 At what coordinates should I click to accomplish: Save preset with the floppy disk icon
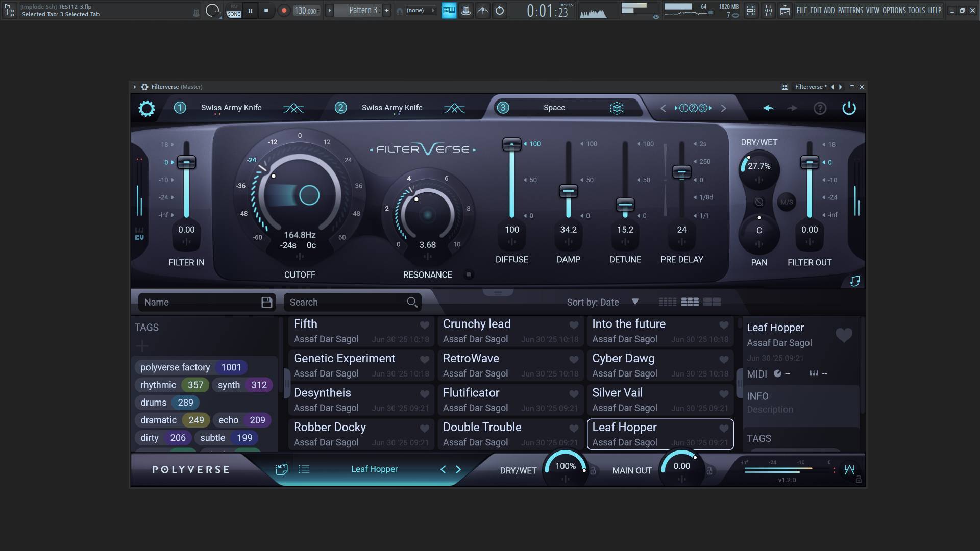click(266, 302)
